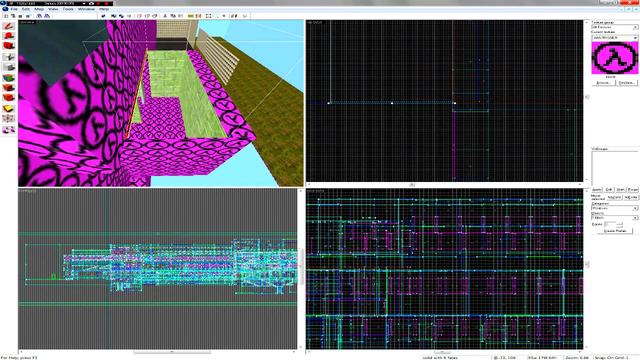The width and height of the screenshot is (640, 360).
Task: Open the Help menu
Action: [104, 9]
